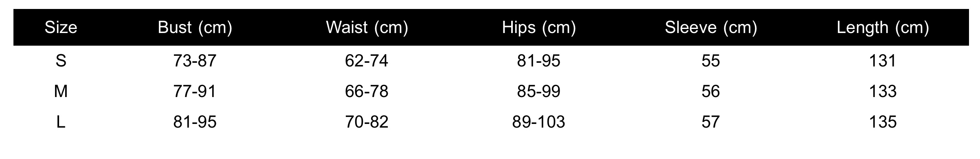
Task: Select the Hips (cm) header cell
Action: 539,28
